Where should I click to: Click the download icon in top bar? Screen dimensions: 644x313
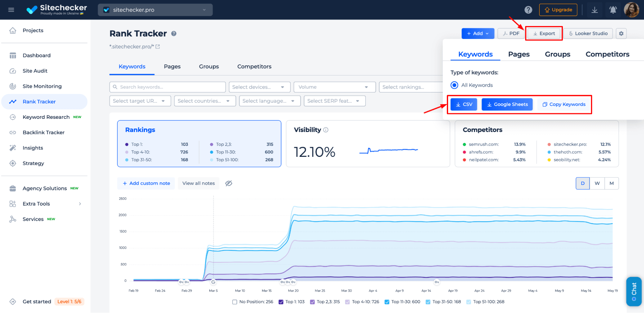(595, 10)
